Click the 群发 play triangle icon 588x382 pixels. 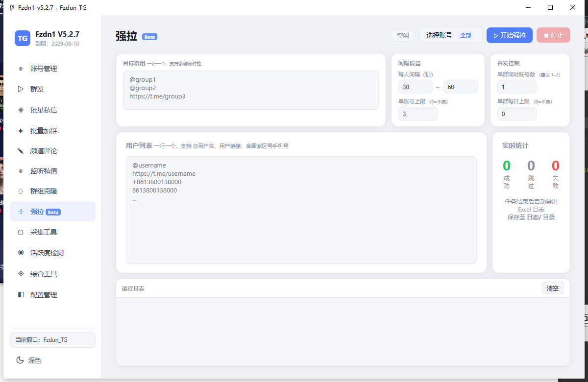[21, 89]
